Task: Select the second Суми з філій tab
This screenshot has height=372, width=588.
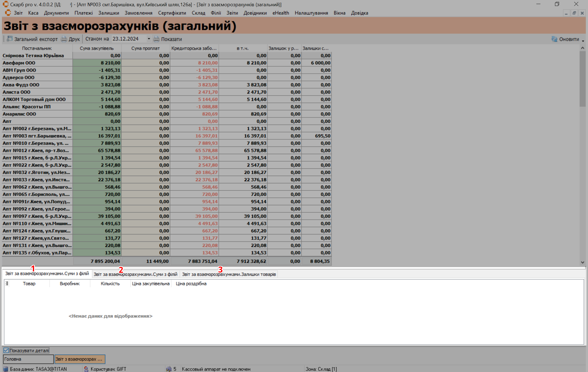Action: click(135, 274)
